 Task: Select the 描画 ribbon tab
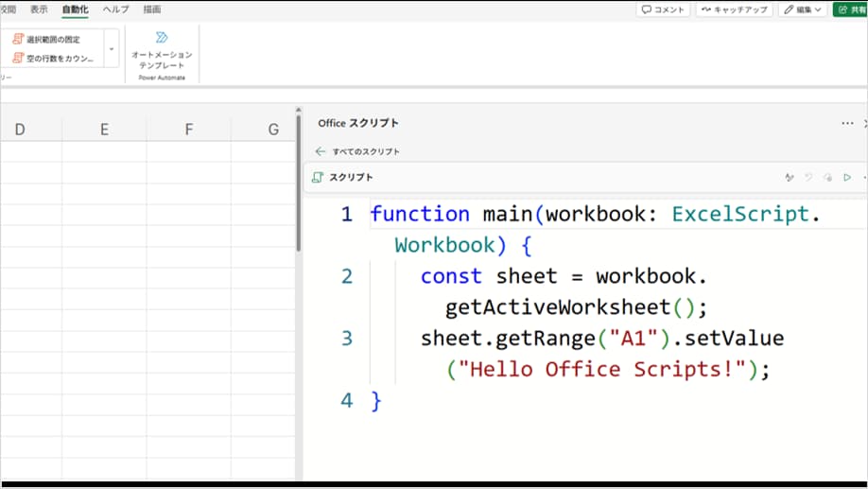(x=151, y=9)
